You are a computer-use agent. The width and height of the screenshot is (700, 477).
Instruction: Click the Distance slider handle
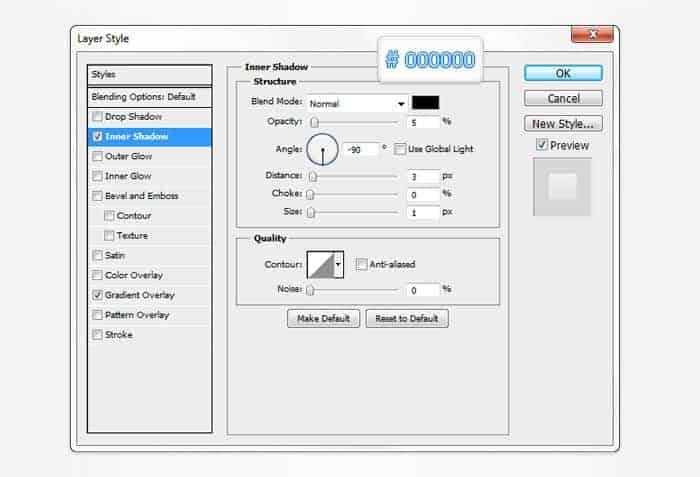tap(312, 177)
